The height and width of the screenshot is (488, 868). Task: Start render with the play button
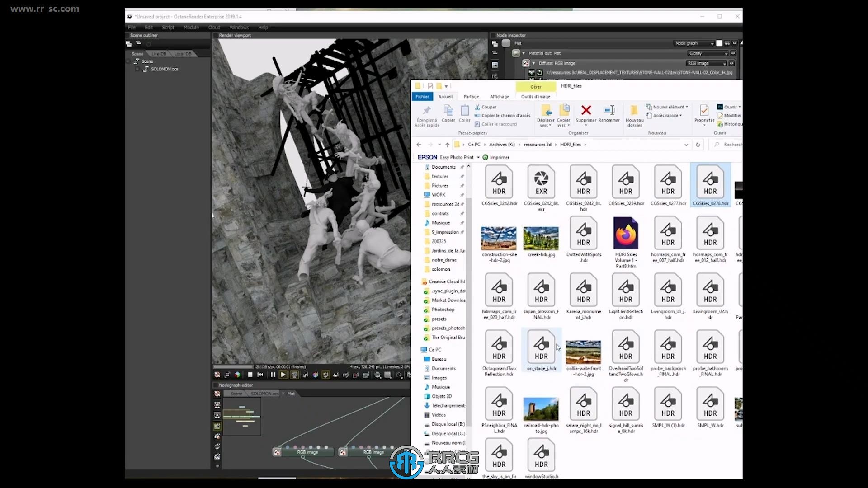(283, 375)
